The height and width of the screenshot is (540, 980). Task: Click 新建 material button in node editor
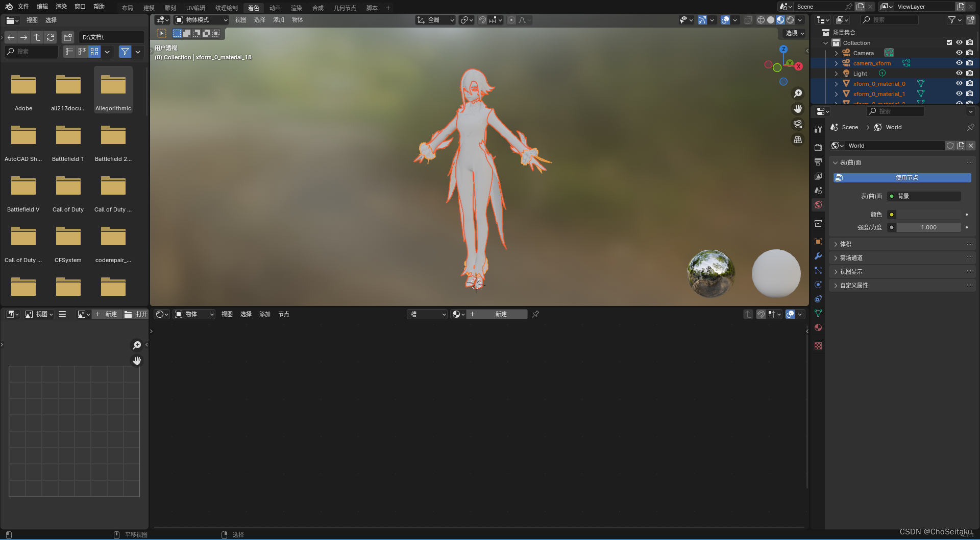pyautogui.click(x=498, y=314)
